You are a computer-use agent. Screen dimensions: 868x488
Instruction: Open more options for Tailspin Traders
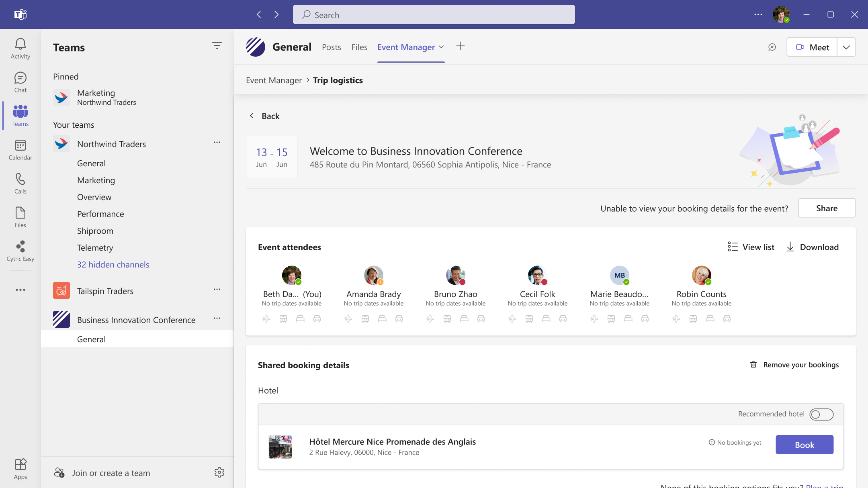217,289
